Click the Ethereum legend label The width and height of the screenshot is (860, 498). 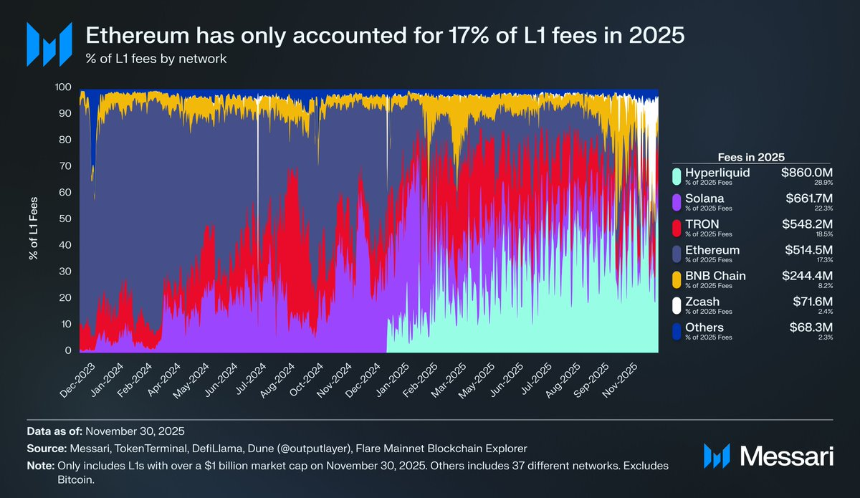(712, 250)
